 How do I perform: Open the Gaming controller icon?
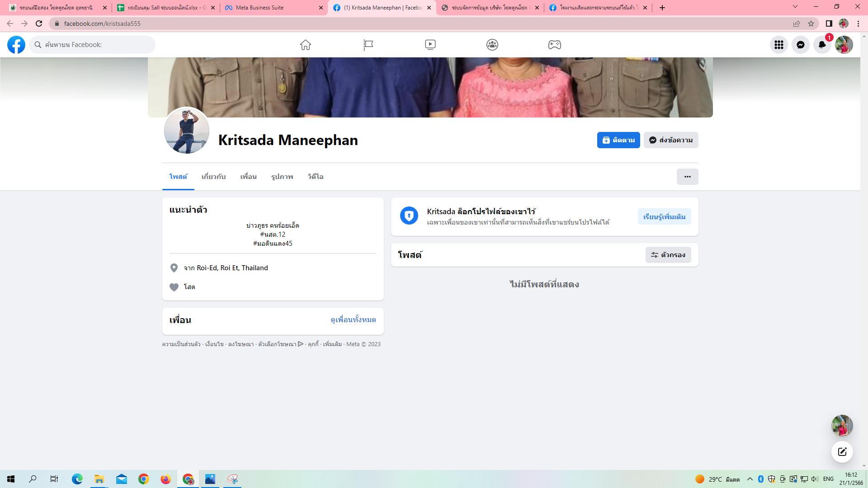555,45
